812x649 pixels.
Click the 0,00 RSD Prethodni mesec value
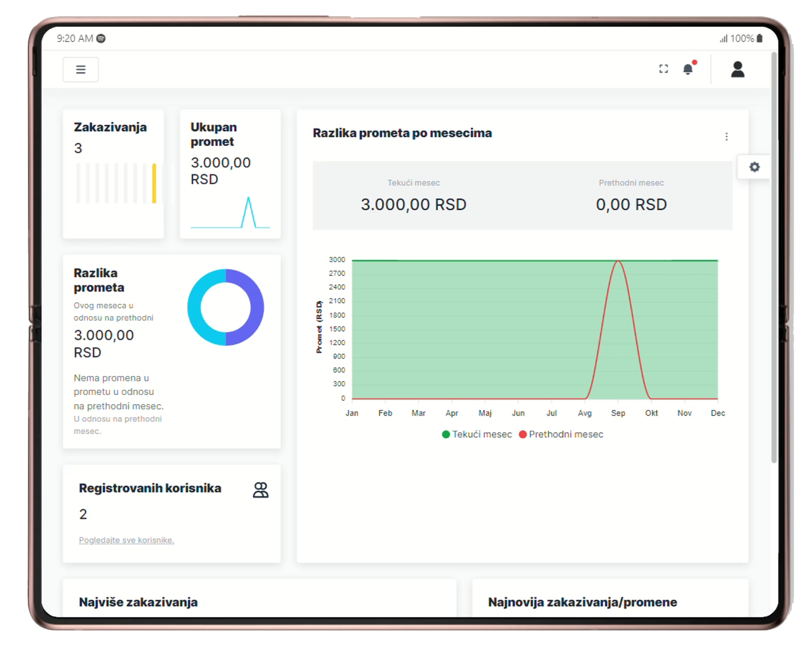[x=631, y=204]
